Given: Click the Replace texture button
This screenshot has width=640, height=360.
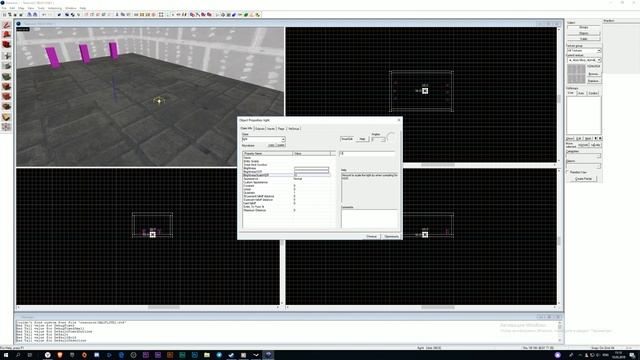Looking at the screenshot, I should tap(593, 81).
